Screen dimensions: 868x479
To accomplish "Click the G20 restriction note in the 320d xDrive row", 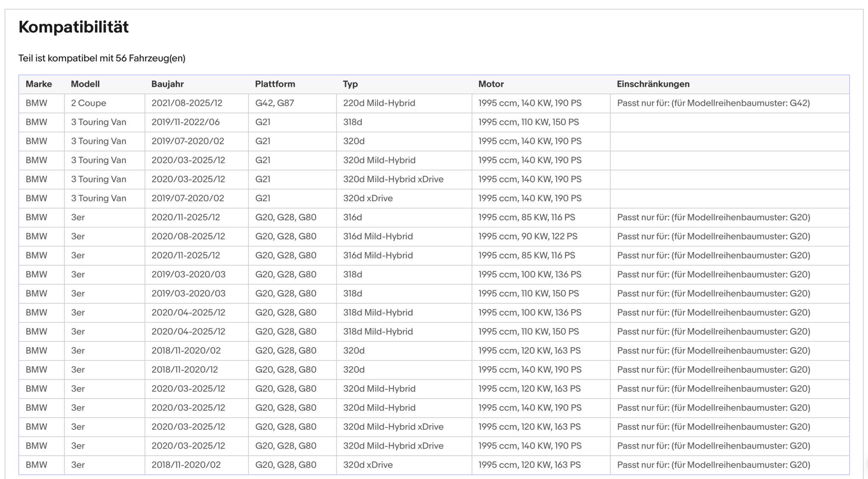I will click(714, 465).
